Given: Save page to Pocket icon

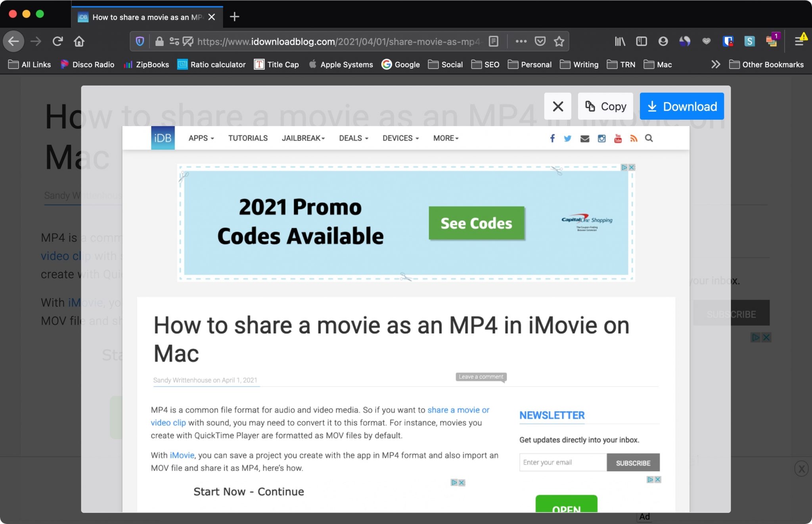Looking at the screenshot, I should [x=540, y=41].
